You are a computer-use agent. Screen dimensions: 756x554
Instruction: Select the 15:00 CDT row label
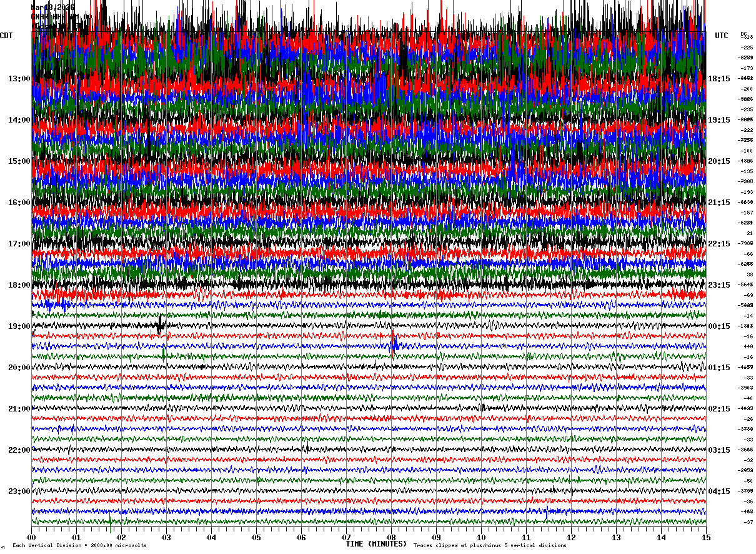[x=19, y=161]
